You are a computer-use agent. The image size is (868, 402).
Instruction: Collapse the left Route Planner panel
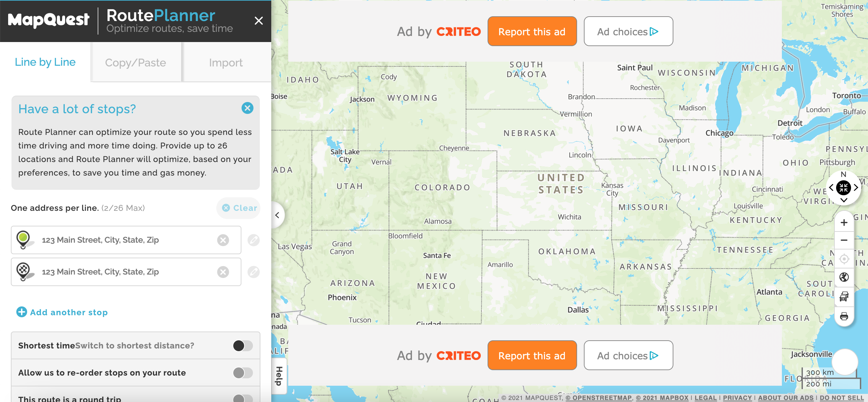coord(277,215)
